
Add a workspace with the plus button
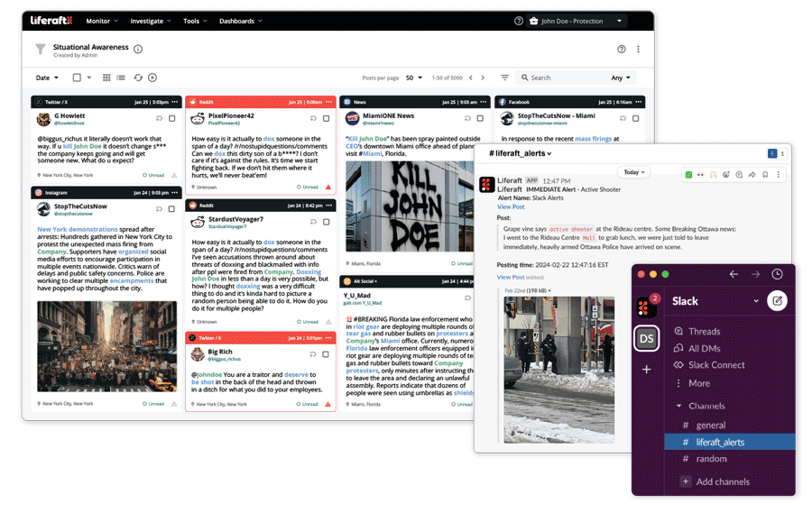click(x=647, y=370)
